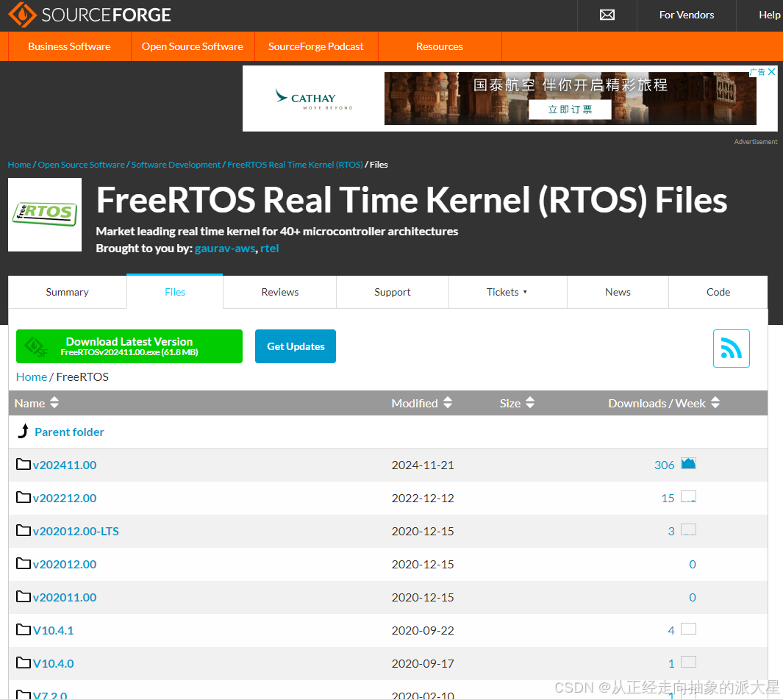Click FreeRTOS Real Time Kernel breadcrumb link
This screenshot has height=700, width=783.
[295, 165]
